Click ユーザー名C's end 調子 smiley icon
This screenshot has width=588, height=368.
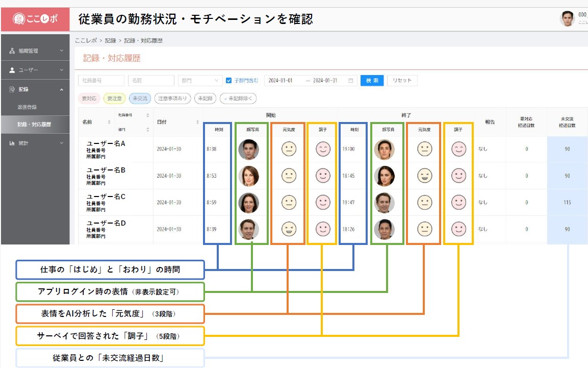[x=458, y=202]
